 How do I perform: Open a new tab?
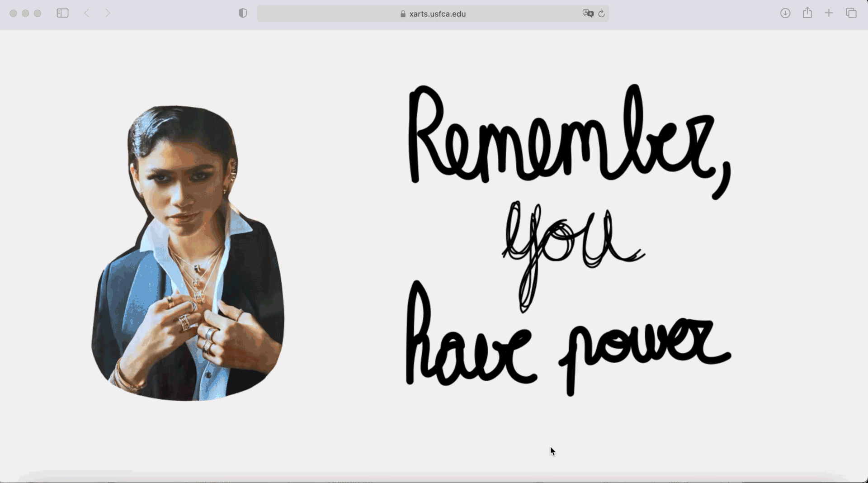(x=829, y=14)
